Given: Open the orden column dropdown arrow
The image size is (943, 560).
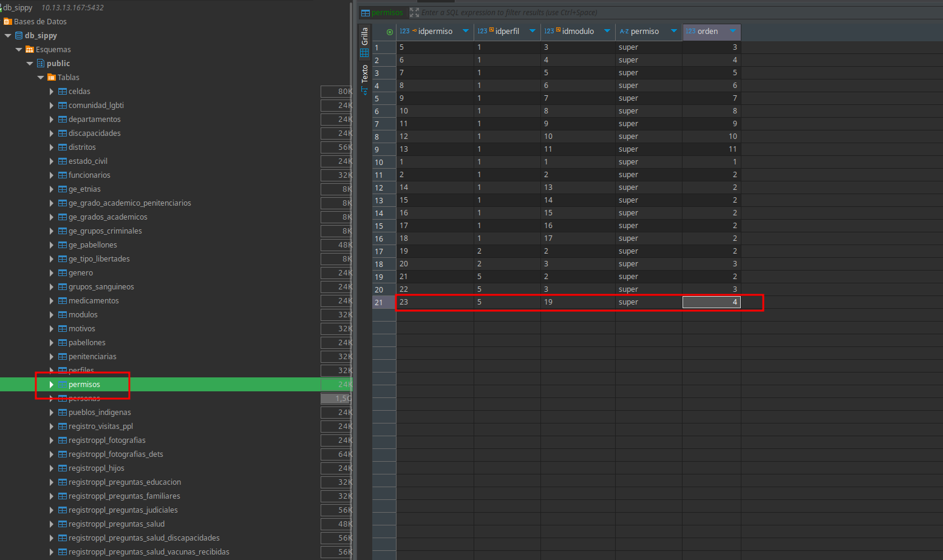Looking at the screenshot, I should coord(732,32).
